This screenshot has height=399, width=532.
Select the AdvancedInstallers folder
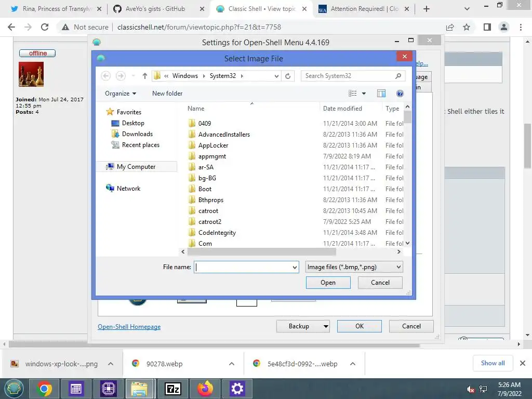click(x=224, y=135)
